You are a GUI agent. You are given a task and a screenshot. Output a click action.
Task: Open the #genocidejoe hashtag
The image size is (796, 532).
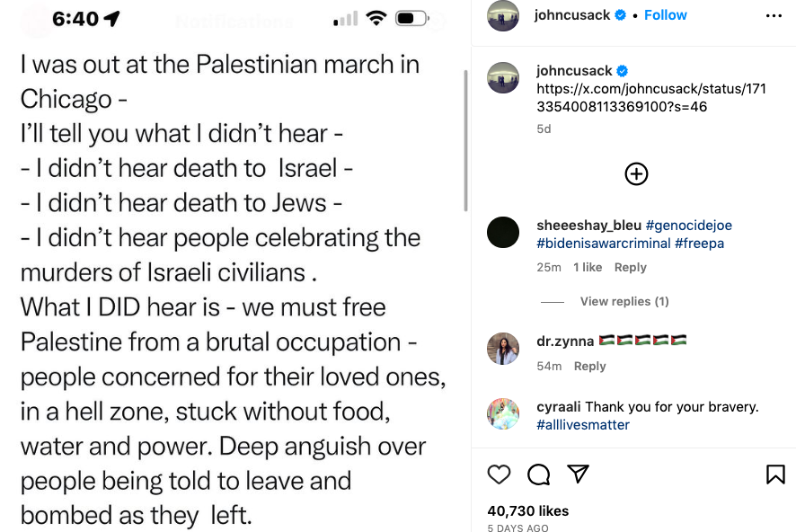pos(682,225)
